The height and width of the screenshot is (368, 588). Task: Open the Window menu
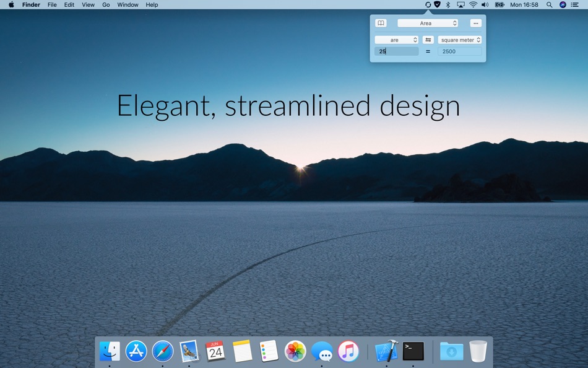pos(128,5)
